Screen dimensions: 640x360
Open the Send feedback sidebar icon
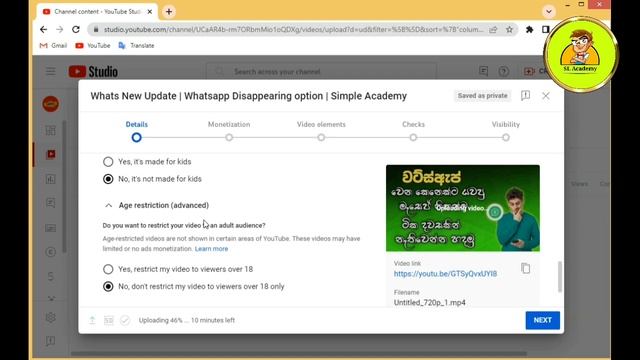pyautogui.click(x=51, y=340)
